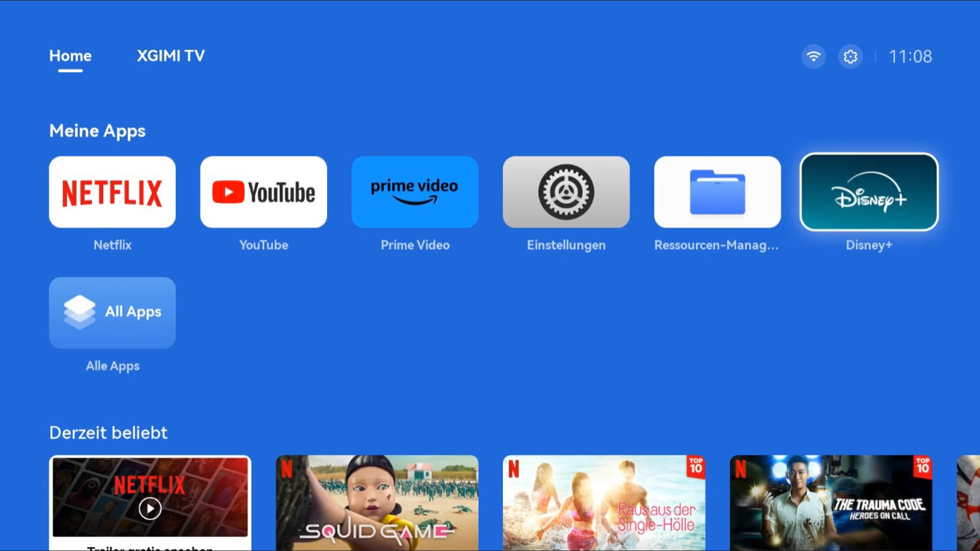The image size is (980, 551).
Task: Click the Derzeit beliebt heading
Action: tap(108, 433)
